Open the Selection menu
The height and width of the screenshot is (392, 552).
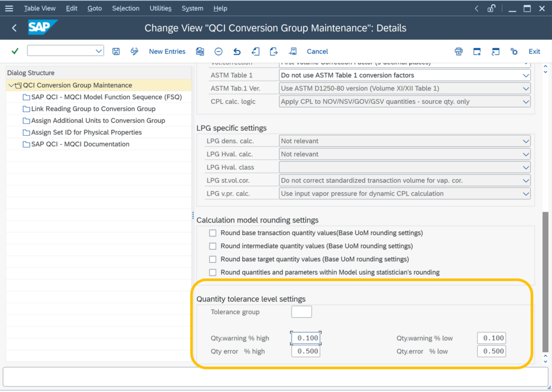point(126,8)
